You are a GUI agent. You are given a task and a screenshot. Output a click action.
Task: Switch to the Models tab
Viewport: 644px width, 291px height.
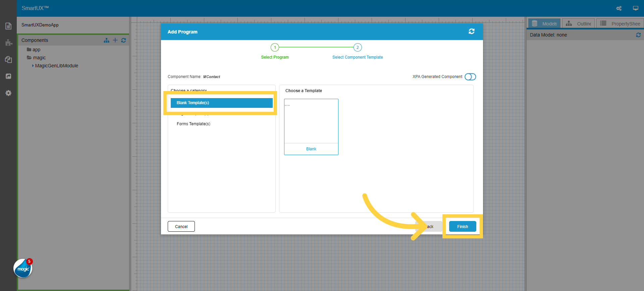(544, 23)
